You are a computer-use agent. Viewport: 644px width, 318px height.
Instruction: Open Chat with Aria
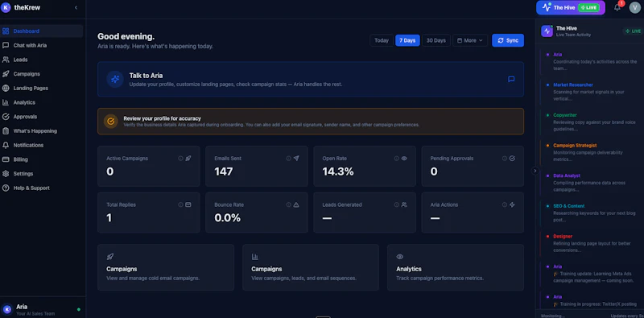pos(42,46)
